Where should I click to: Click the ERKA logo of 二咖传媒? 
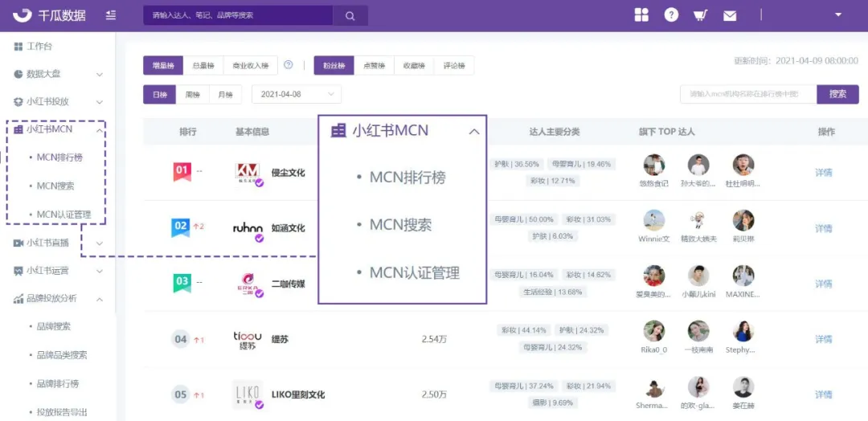point(248,284)
